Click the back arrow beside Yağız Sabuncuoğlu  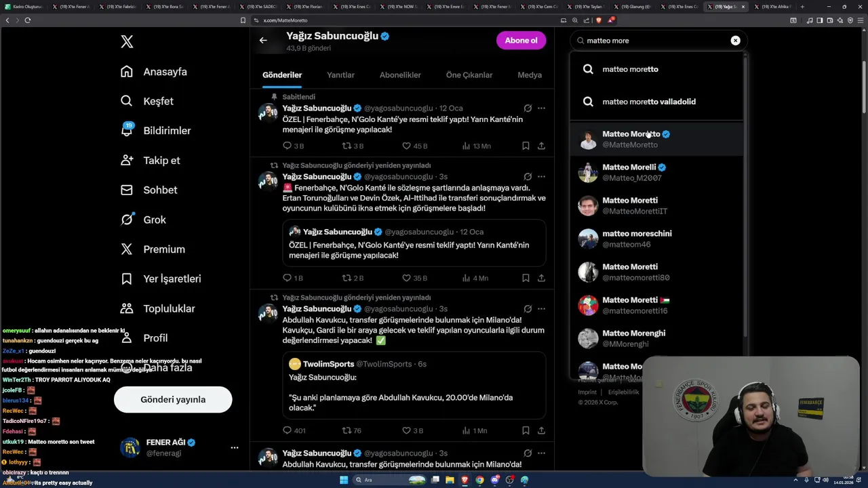(x=263, y=41)
